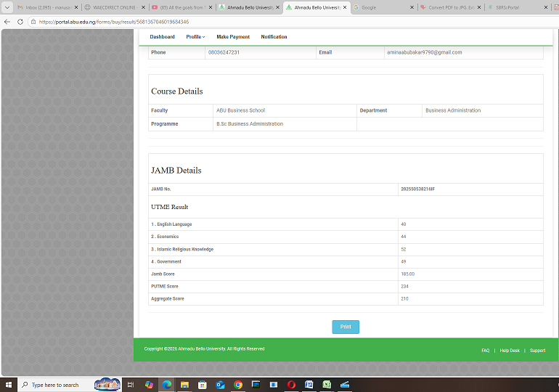Expand the Profile dropdown menu

195,36
